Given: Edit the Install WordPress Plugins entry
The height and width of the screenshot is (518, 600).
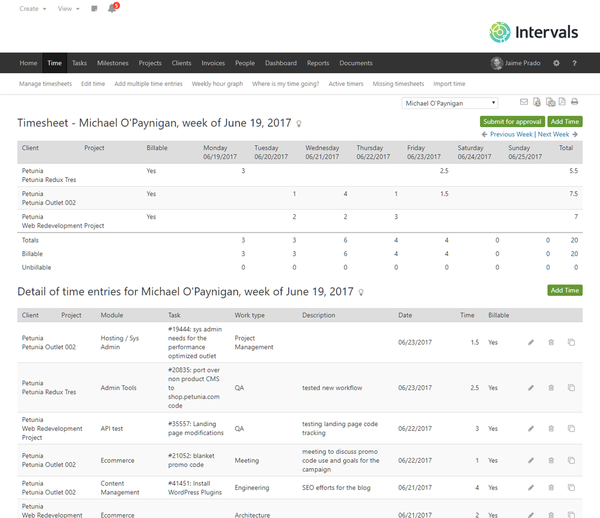Looking at the screenshot, I should tap(531, 488).
